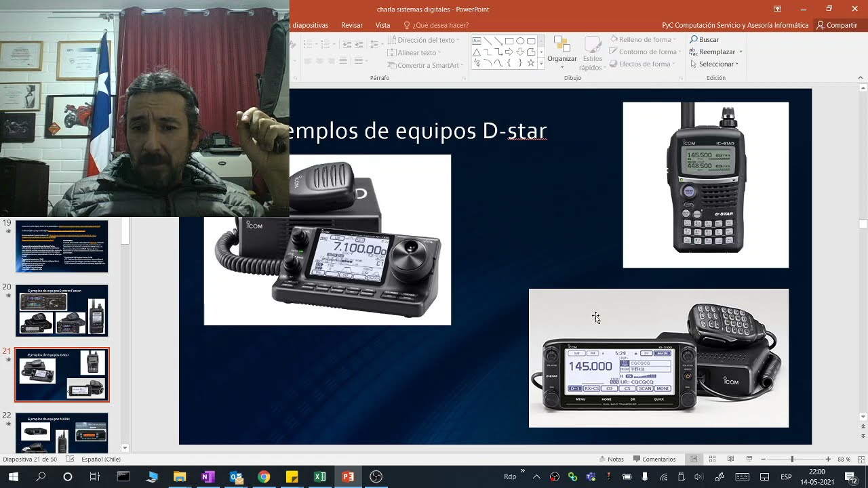Select the Rectangle shape in gallery
The height and width of the screenshot is (488, 868).
(509, 41)
